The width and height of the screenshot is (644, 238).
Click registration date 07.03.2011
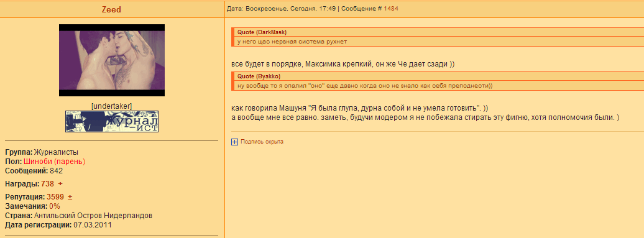click(93, 225)
